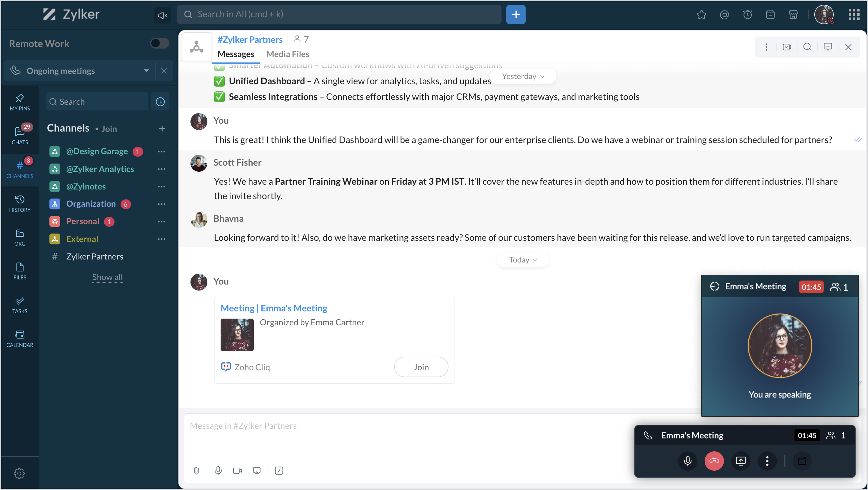Viewport: 868px width, 490px height.
Task: Join Emma's Meeting via Join button
Action: [x=421, y=367]
